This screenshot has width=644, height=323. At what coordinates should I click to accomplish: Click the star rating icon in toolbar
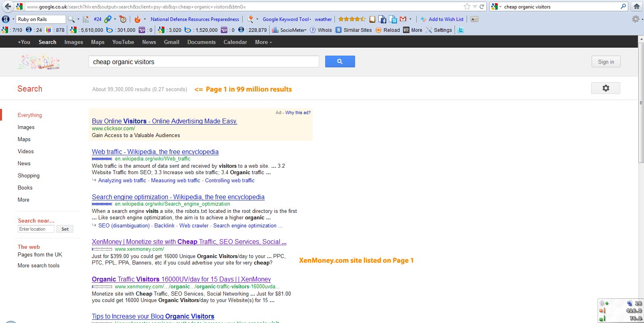click(x=352, y=19)
